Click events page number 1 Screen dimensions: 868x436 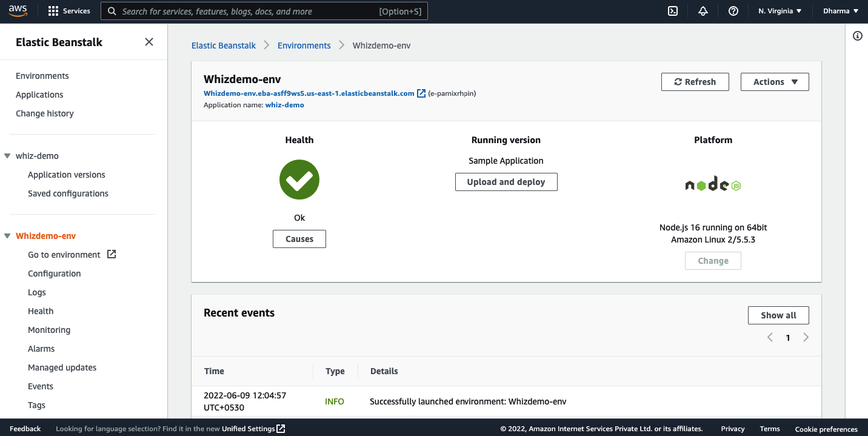click(788, 338)
